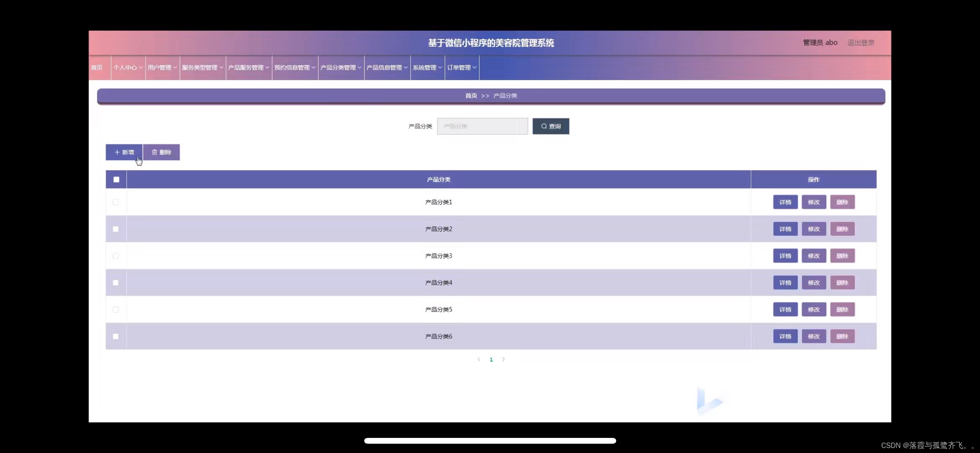The image size is (980, 453).
Task: Expand the 产品信息管理 menu
Action: coord(387,67)
